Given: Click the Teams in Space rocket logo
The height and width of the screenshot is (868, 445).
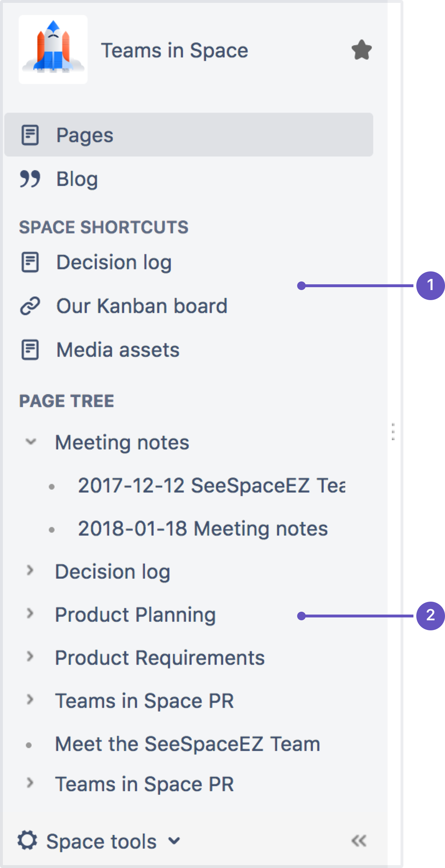Looking at the screenshot, I should point(53,50).
